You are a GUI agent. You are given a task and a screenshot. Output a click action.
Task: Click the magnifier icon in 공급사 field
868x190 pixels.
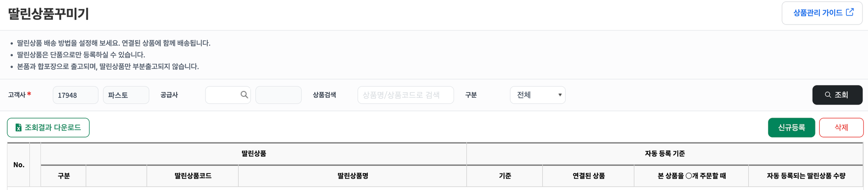point(244,95)
